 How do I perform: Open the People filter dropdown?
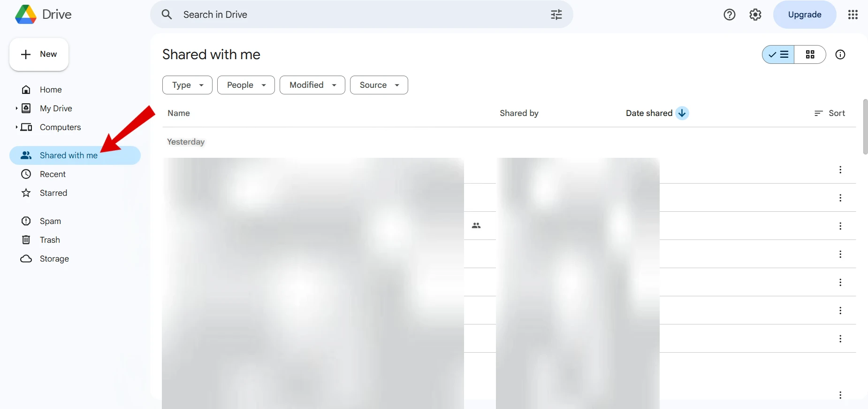(246, 85)
